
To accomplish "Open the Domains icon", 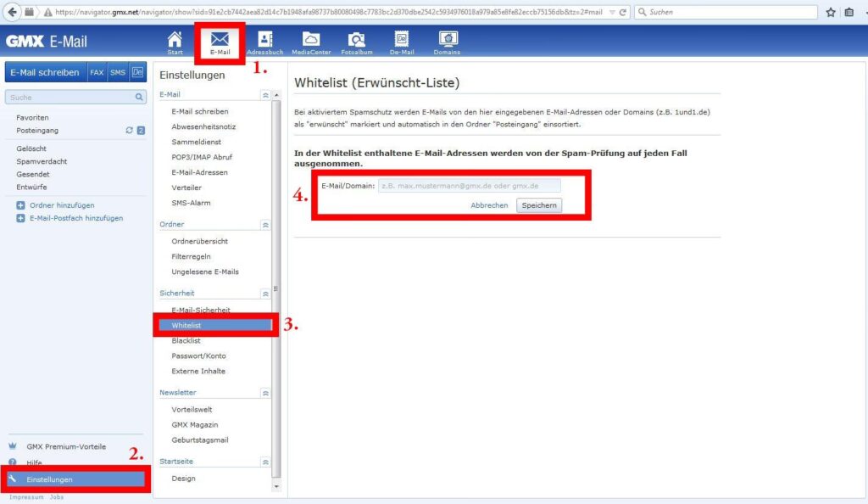I will click(x=448, y=40).
